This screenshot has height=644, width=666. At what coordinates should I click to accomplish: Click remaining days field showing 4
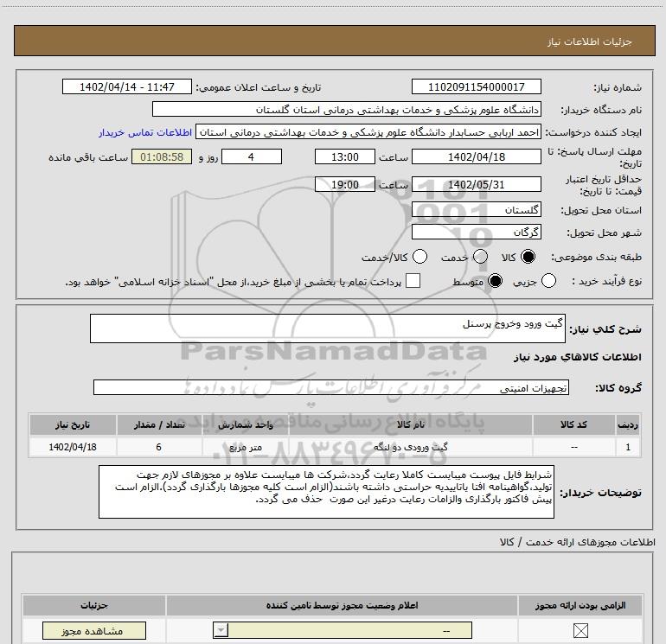(x=252, y=156)
